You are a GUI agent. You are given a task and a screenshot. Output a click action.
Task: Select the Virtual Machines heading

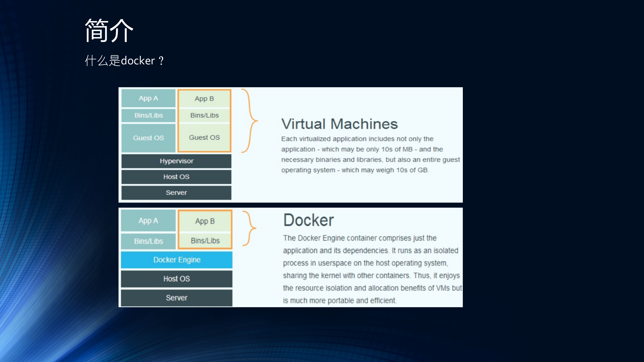click(339, 124)
